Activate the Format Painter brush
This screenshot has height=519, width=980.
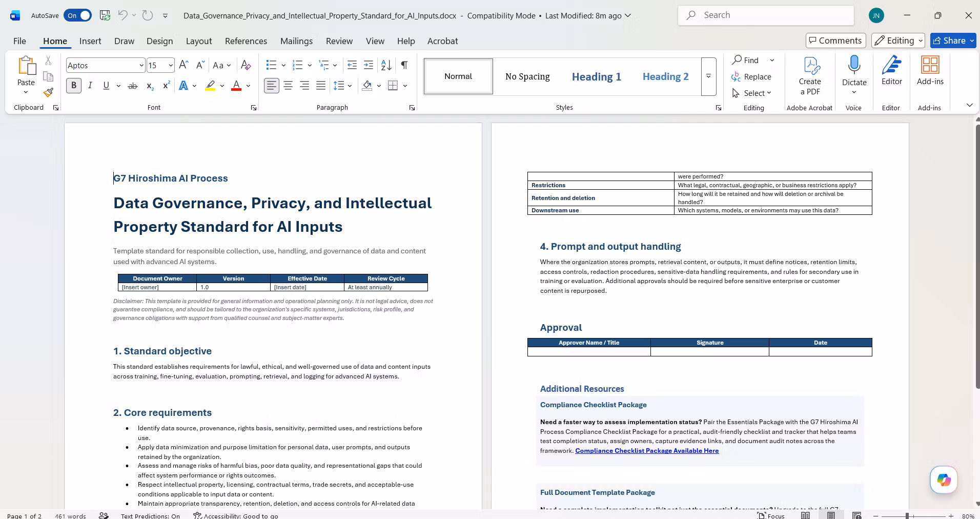[x=48, y=92]
